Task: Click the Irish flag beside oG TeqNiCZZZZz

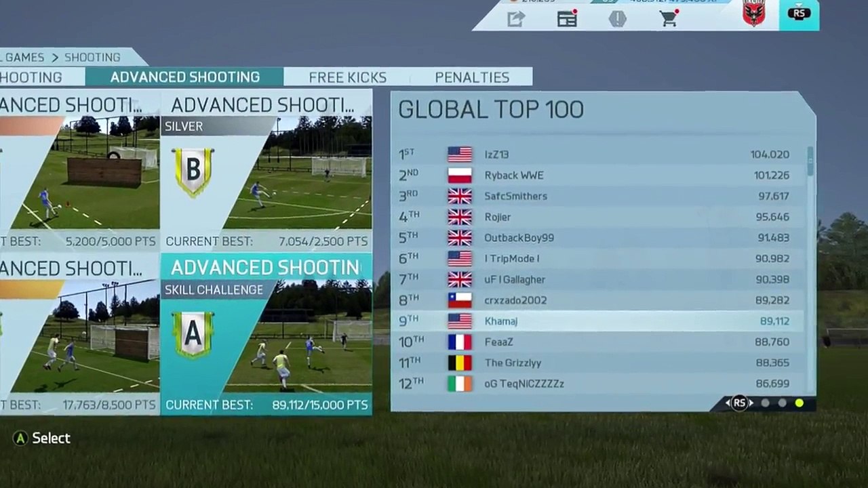Action: (460, 384)
